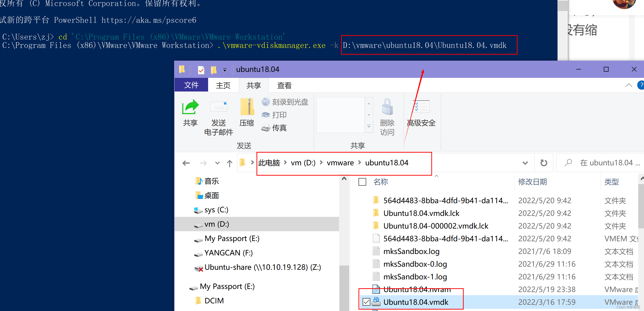Open the address bar history dropdown
Screen dimensions: 644x311
coord(525,163)
